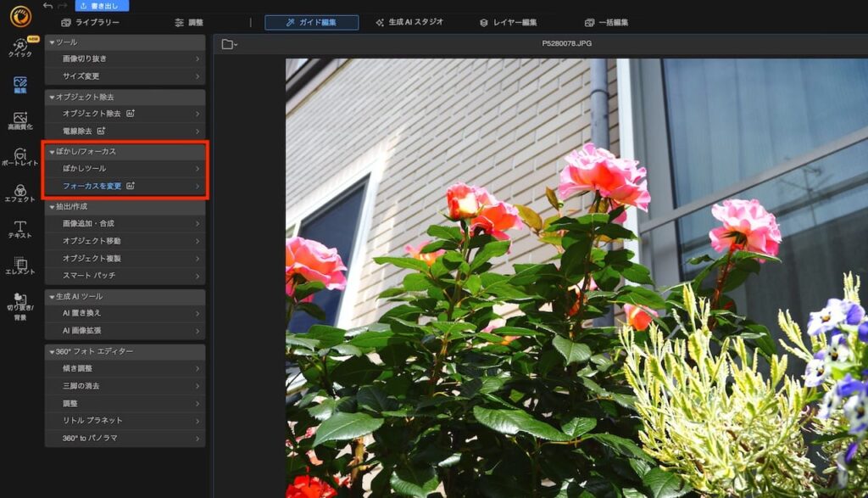Click the PhotoDirector logo icon
The image size is (868, 498).
(20, 16)
